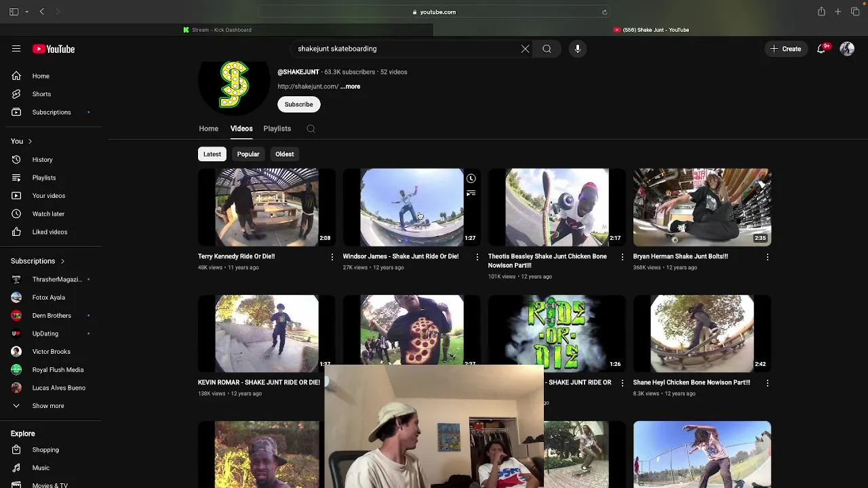The height and width of the screenshot is (488, 868).
Task: Add Windsor James video to Watch later
Action: (x=471, y=179)
